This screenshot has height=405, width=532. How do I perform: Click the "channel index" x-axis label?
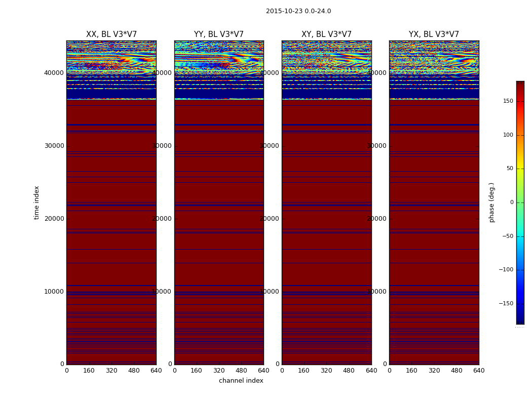pyautogui.click(x=241, y=381)
